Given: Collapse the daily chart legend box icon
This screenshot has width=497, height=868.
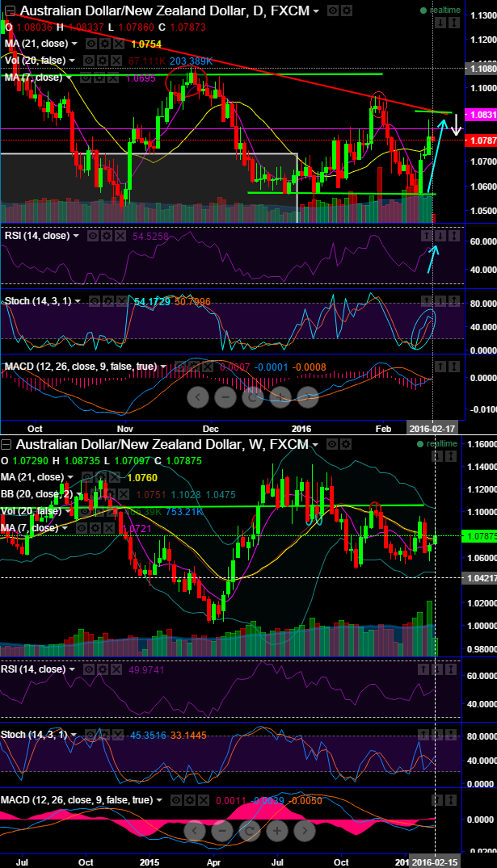Looking at the screenshot, I should tap(10, 11).
